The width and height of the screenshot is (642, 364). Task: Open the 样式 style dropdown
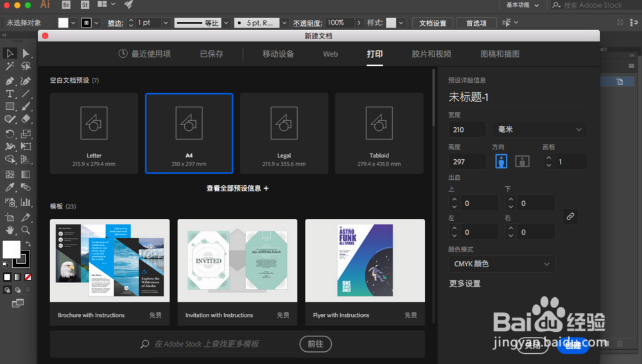pos(401,23)
